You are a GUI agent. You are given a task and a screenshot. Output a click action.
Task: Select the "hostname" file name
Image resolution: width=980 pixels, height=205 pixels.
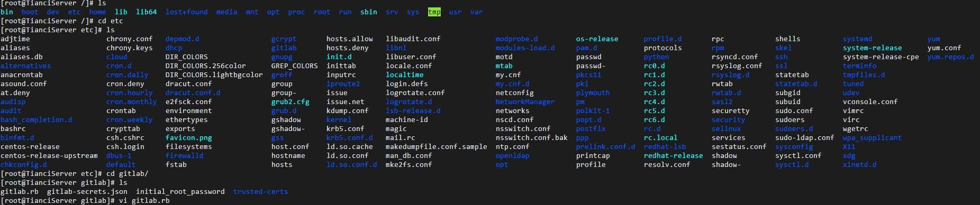tap(288, 156)
